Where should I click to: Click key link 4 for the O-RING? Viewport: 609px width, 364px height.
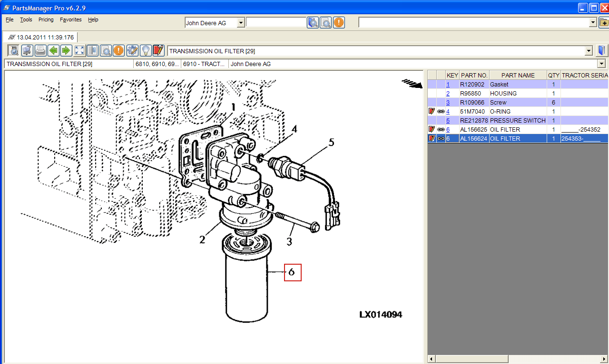click(x=448, y=111)
